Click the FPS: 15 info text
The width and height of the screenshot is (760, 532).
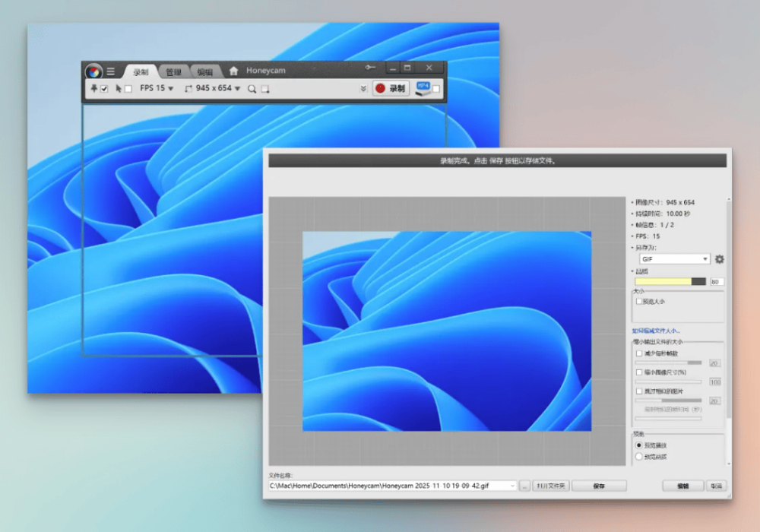tap(648, 236)
